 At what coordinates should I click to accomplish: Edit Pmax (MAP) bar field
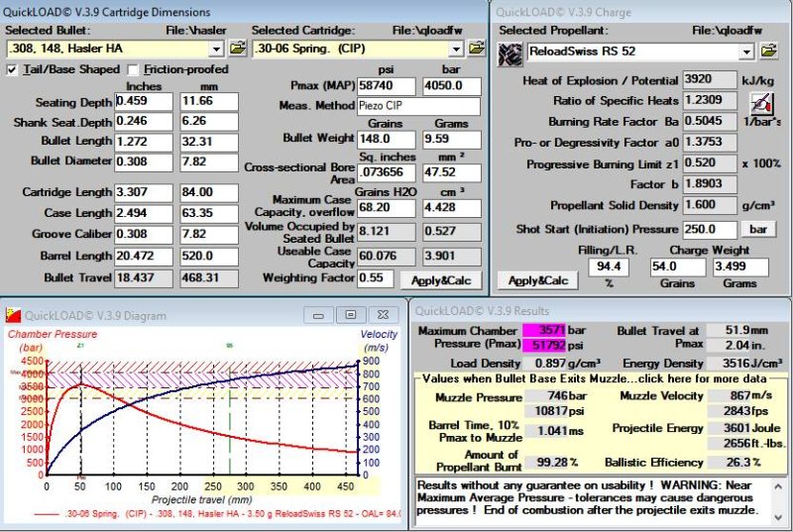452,86
